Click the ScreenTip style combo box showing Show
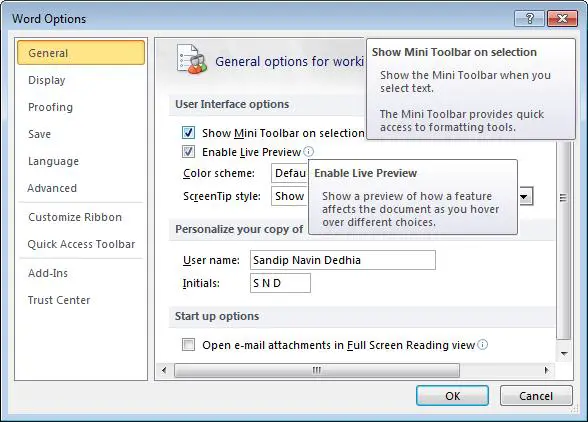The image size is (588, 422). point(290,196)
